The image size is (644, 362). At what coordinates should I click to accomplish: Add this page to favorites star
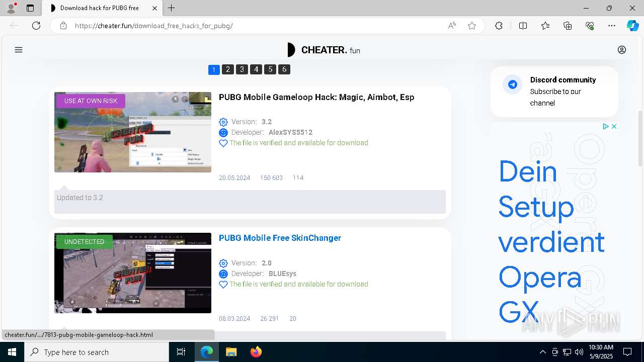(472, 26)
